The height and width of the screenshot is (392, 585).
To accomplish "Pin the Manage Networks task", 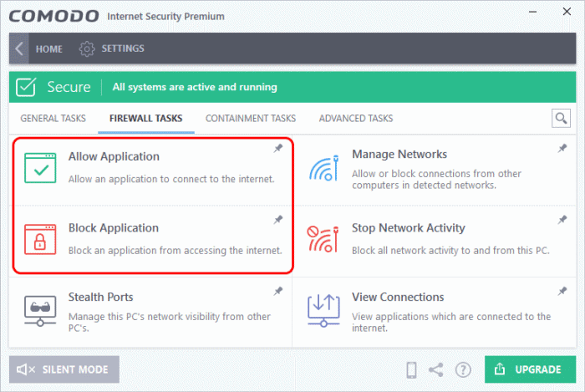I will coord(562,148).
